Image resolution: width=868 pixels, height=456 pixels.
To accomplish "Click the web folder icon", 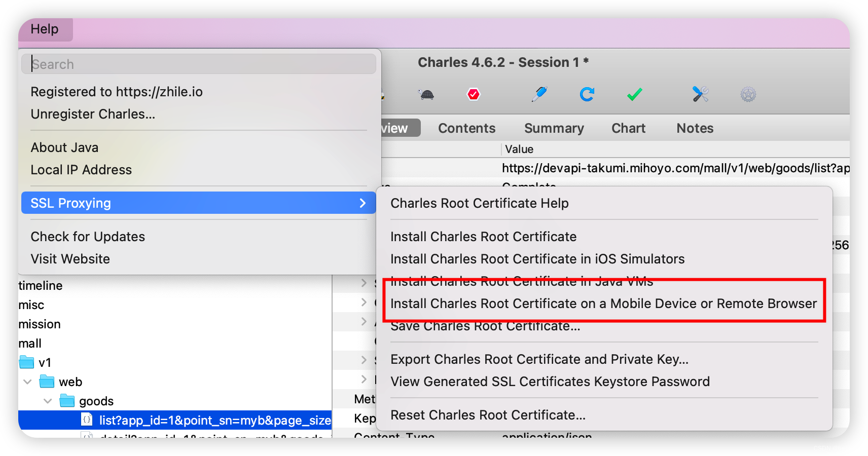I will point(47,382).
